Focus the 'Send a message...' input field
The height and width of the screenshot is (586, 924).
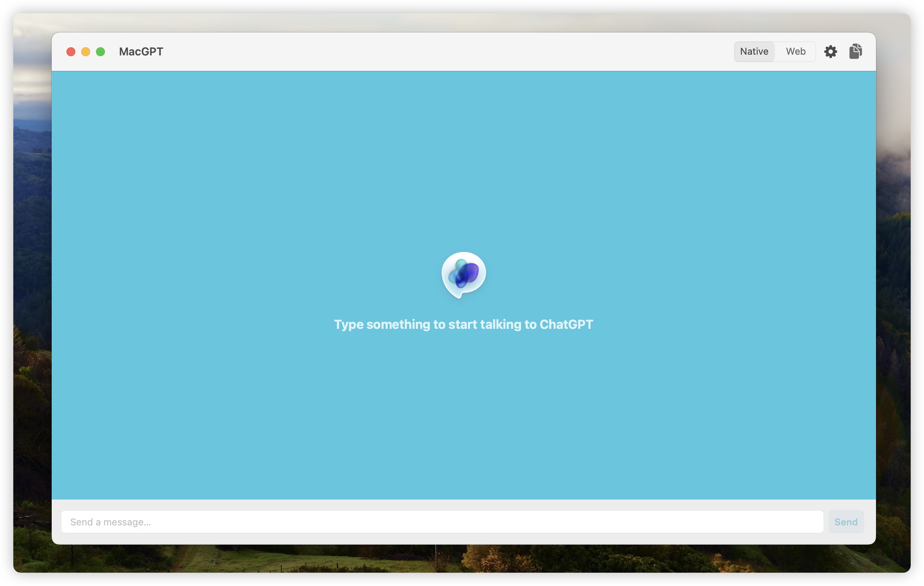tap(442, 521)
